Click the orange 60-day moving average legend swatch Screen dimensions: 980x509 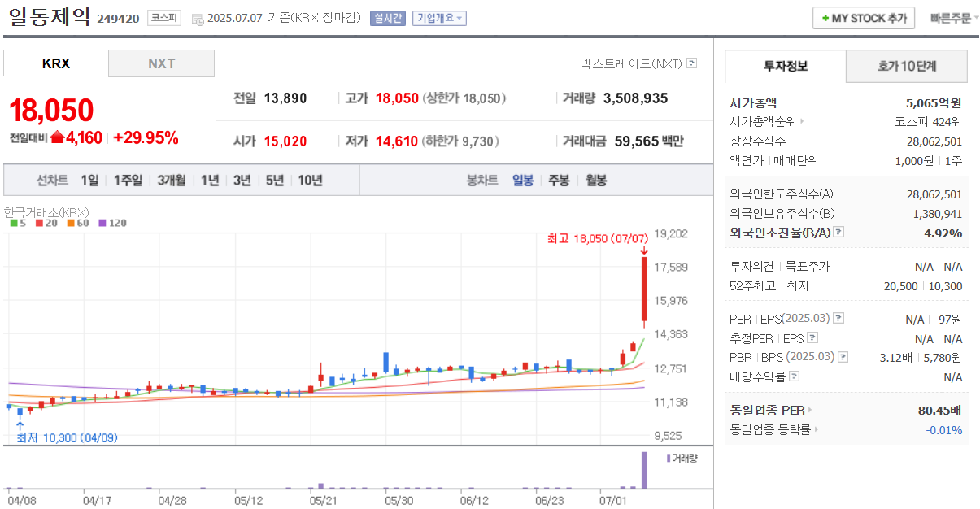[71, 223]
